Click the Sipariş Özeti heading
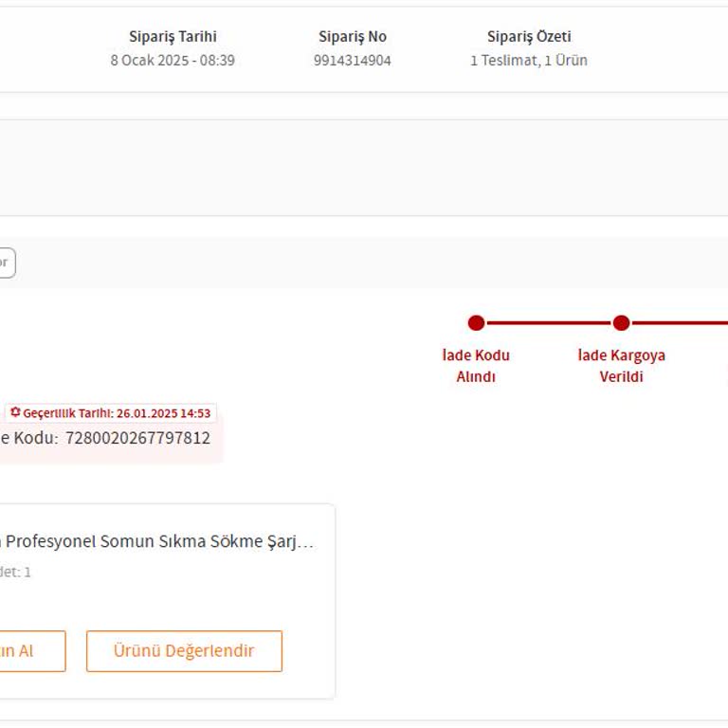The height and width of the screenshot is (728, 728). (x=529, y=37)
